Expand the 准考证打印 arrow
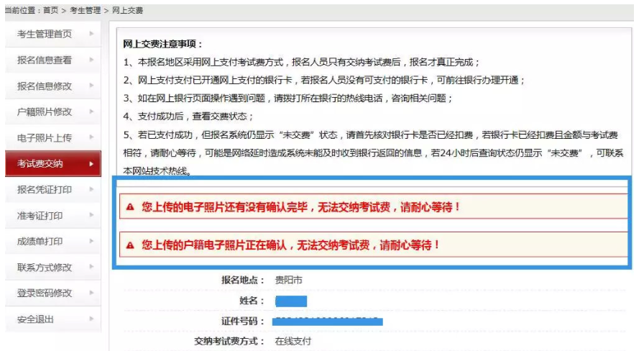Screen dimensions: 644x351 tap(91, 215)
